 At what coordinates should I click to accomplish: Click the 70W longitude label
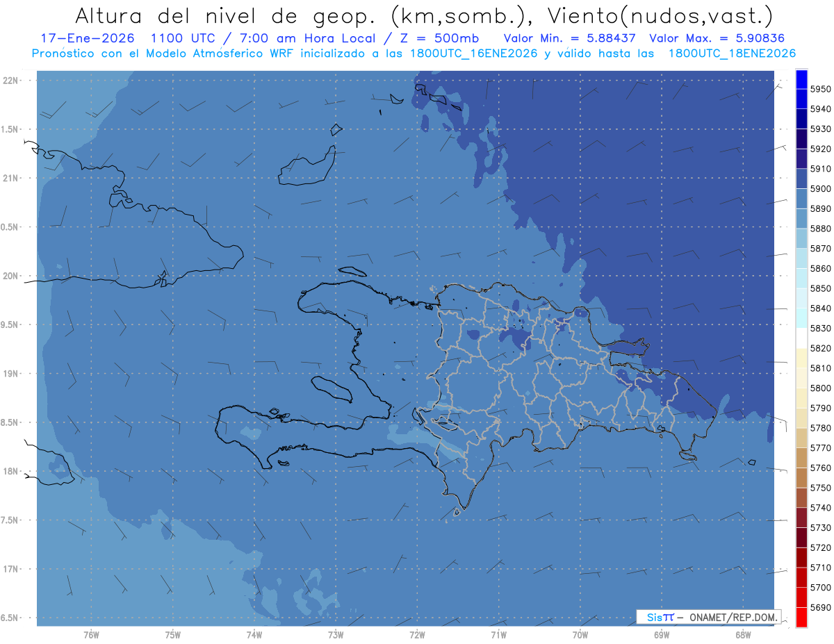click(x=580, y=635)
